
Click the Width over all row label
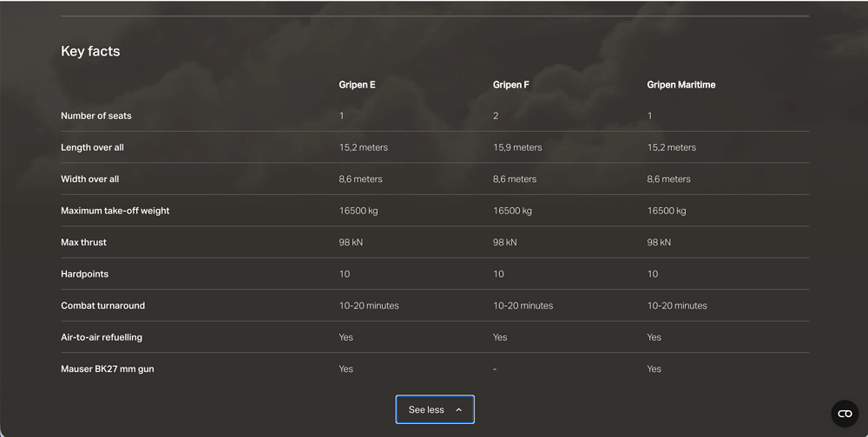89,179
